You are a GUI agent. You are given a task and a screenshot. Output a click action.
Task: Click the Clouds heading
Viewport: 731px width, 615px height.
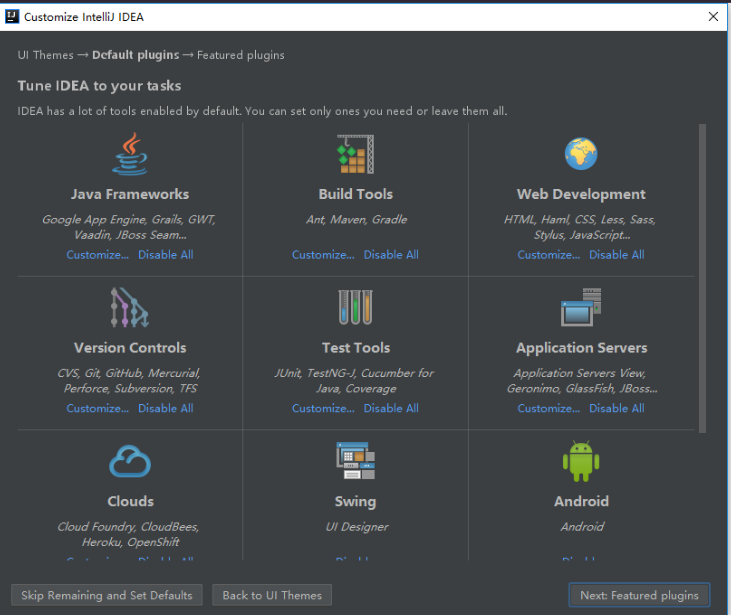[131, 501]
